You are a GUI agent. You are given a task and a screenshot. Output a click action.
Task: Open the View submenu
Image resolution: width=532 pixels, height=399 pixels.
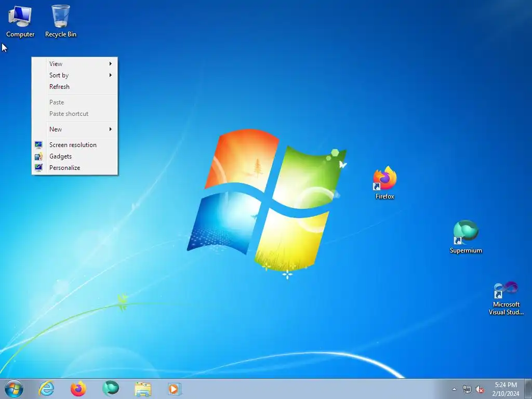point(75,64)
